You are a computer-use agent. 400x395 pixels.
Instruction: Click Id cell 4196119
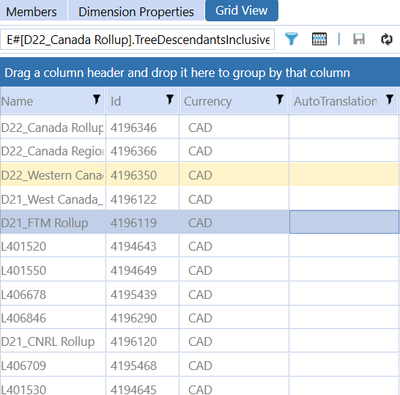point(143,223)
